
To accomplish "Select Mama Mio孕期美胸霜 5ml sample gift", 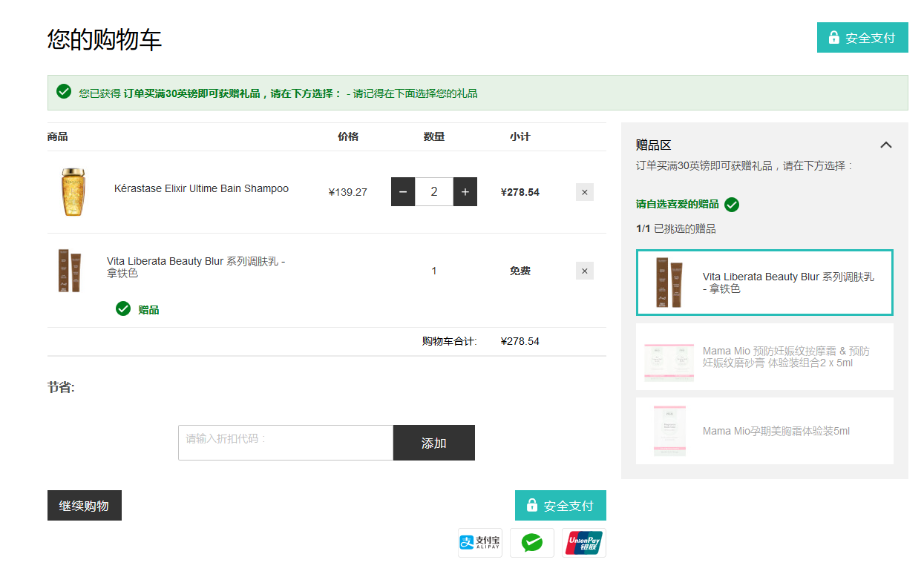I will click(764, 431).
